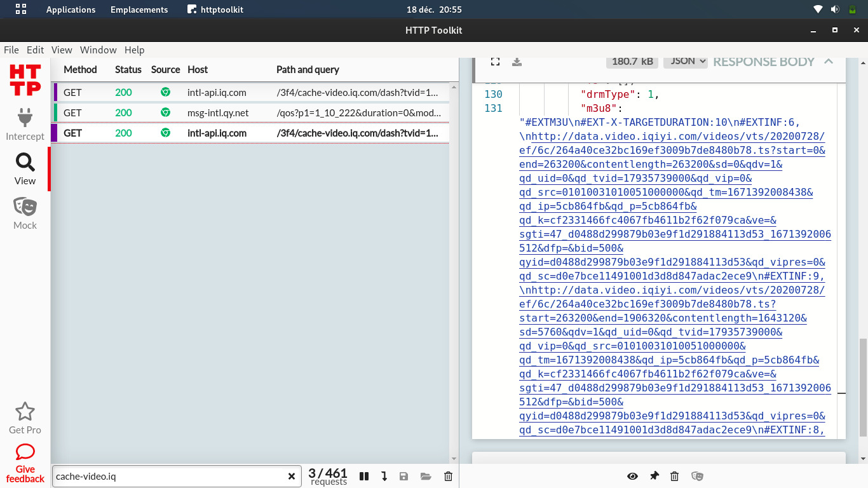Click line number 131 in the body gutter

click(493, 109)
